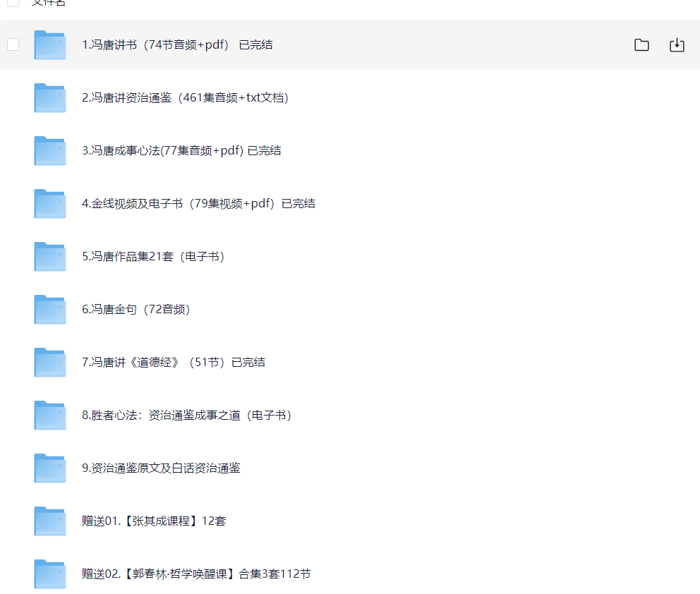
Task: Open 8.胜者心法：资治通鉴成事之道（电子书）
Action: tap(186, 416)
